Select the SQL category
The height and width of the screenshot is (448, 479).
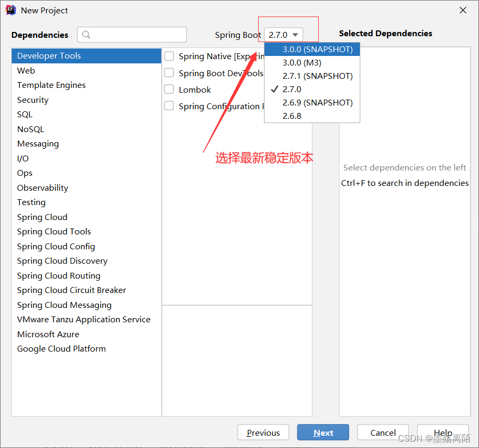pyautogui.click(x=86, y=115)
